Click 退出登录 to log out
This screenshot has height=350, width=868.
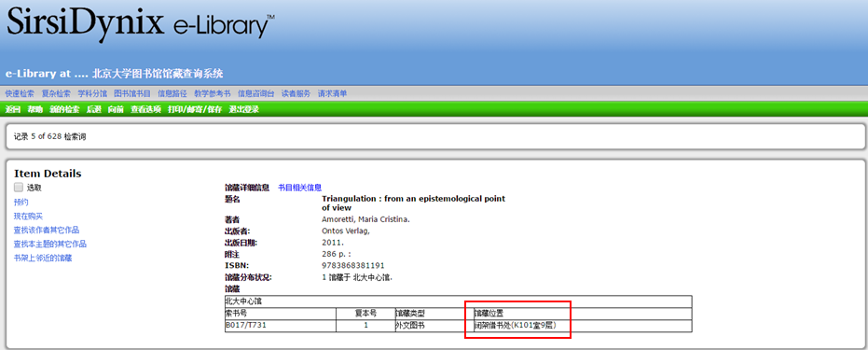click(x=244, y=109)
